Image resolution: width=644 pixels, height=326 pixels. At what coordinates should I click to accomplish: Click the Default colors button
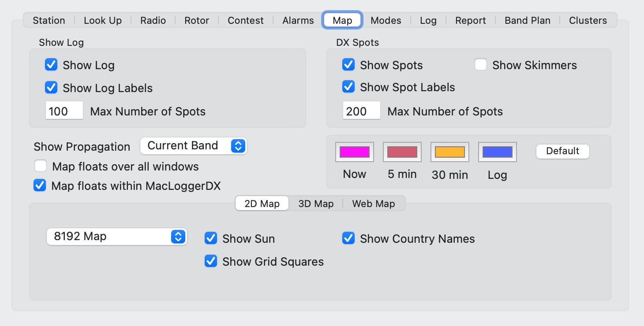562,151
